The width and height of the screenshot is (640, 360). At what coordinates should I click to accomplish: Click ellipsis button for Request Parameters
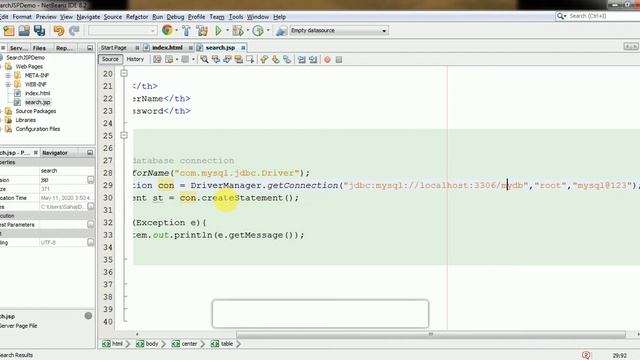pyautogui.click(x=90, y=224)
